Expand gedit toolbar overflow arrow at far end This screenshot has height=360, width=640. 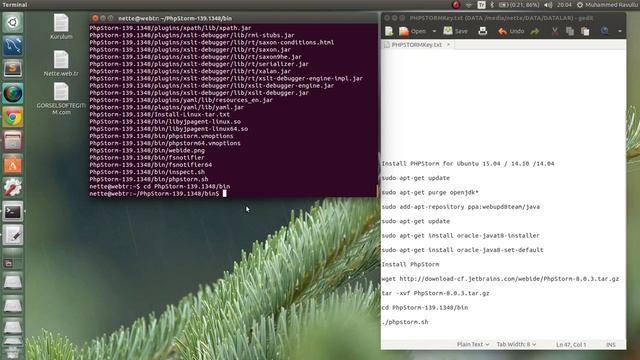click(x=620, y=31)
